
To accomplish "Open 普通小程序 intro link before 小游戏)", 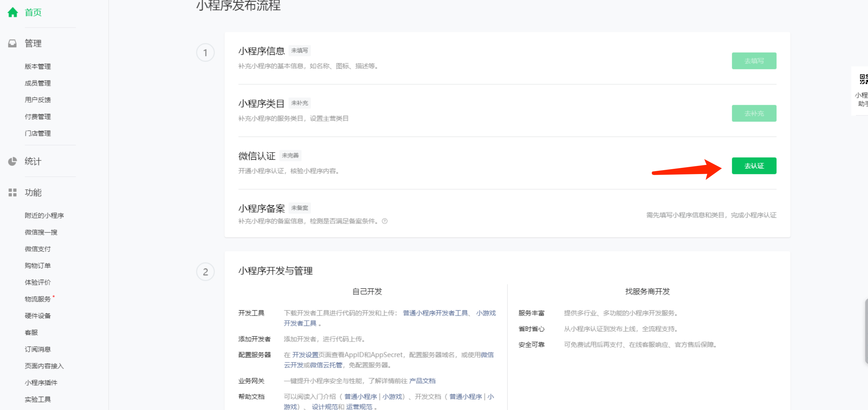I will pos(361,397).
